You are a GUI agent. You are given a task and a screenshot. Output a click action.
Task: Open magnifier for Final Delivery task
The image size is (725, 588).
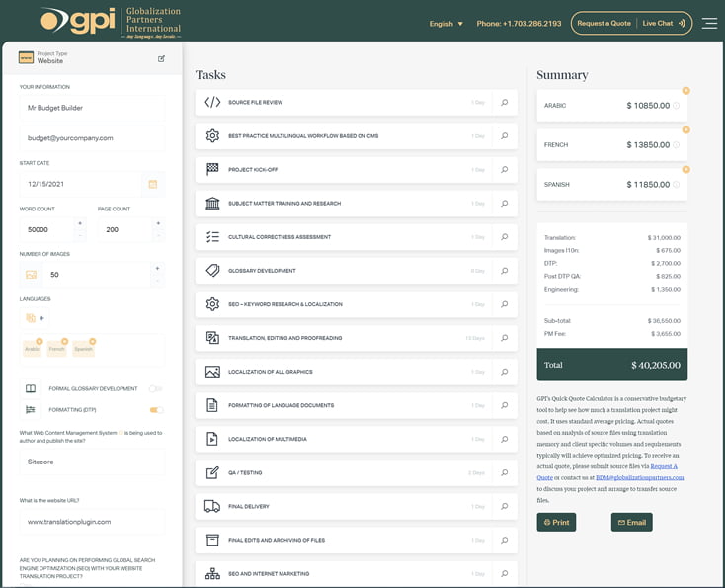(x=505, y=506)
